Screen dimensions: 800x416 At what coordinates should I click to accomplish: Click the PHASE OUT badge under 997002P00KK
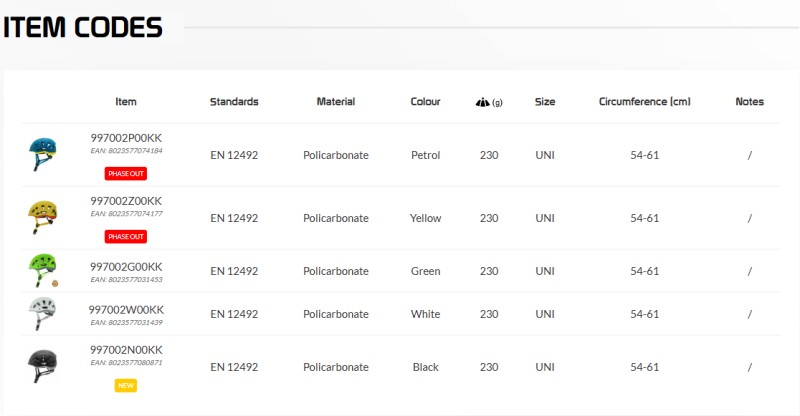(126, 174)
